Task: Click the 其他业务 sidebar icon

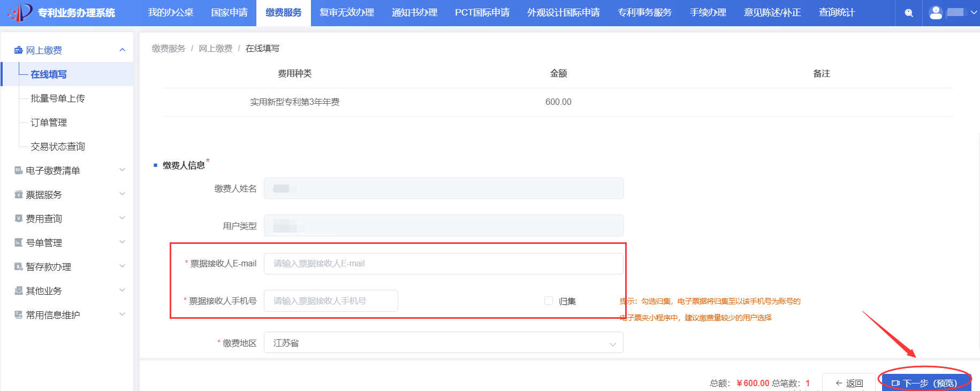Action: [18, 290]
